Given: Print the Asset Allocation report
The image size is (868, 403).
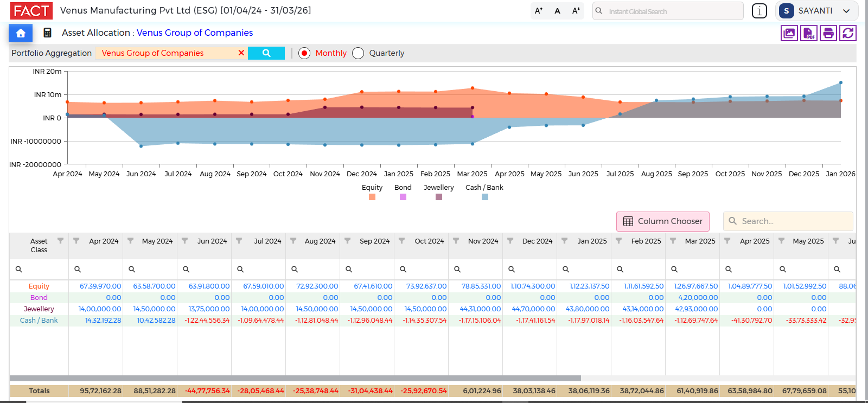Looking at the screenshot, I should [x=828, y=33].
